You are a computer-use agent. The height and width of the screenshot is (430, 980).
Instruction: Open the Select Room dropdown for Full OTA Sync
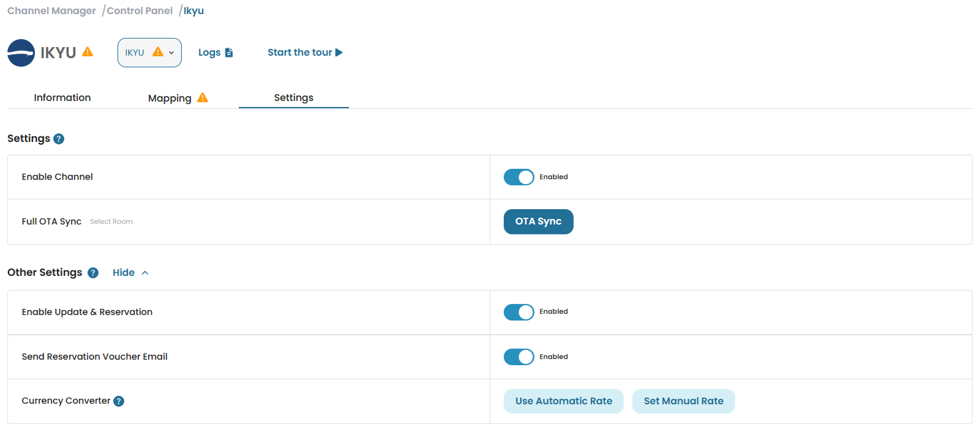tap(111, 222)
